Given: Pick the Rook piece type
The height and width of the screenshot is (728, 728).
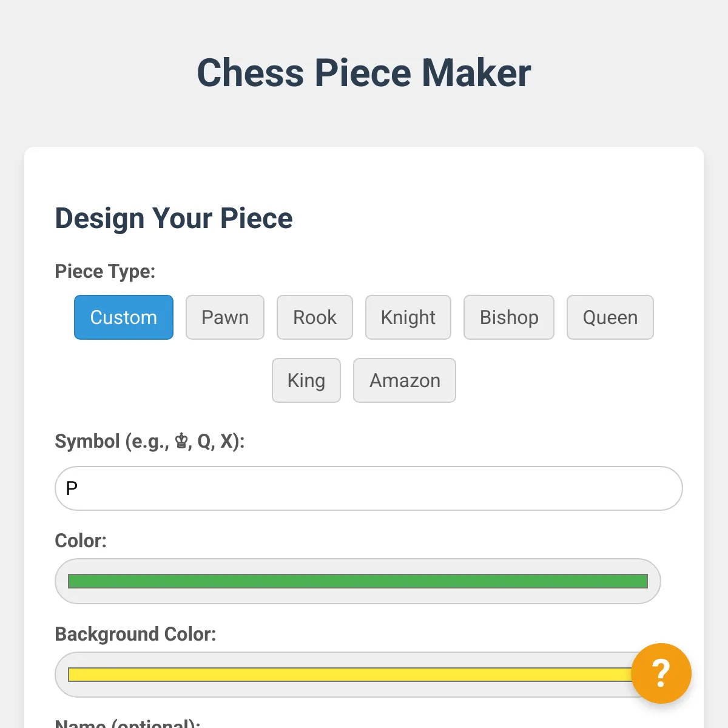Looking at the screenshot, I should pyautogui.click(x=315, y=317).
